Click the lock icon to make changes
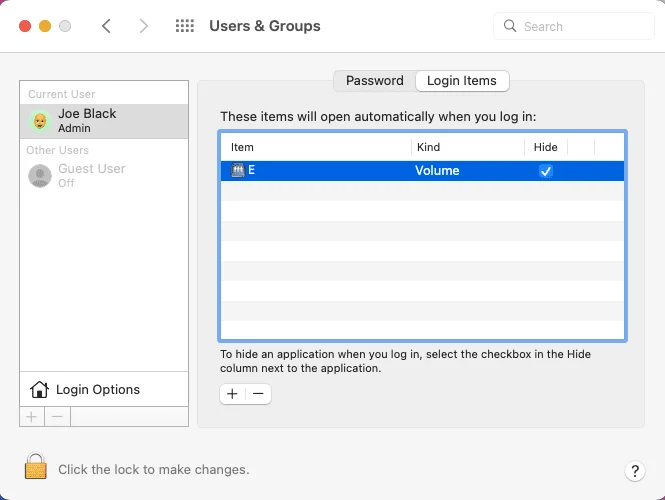Image resolution: width=665 pixels, height=500 pixels. [x=36, y=468]
